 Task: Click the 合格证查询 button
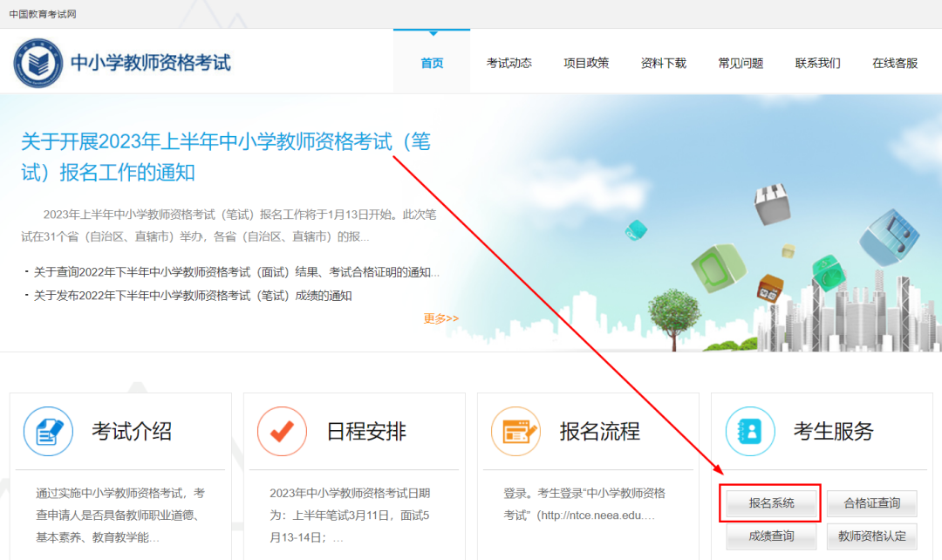click(871, 503)
